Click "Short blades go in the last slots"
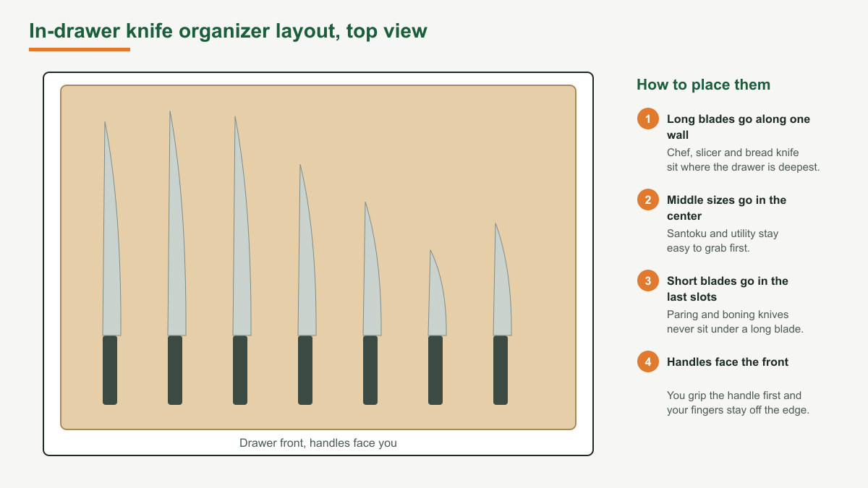868x488 pixels. 728,289
